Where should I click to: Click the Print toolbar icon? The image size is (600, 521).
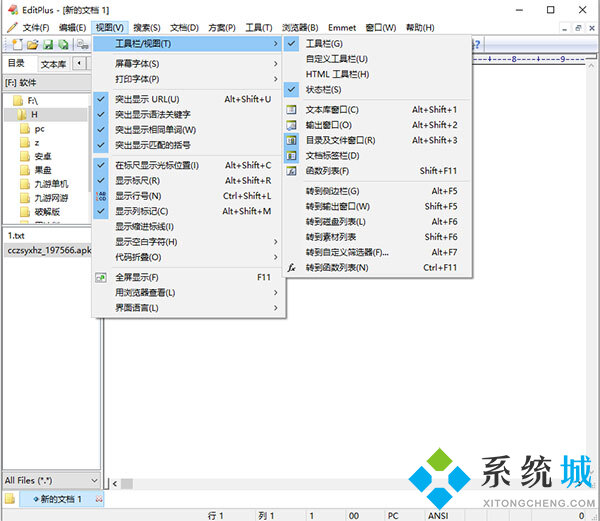click(82, 45)
